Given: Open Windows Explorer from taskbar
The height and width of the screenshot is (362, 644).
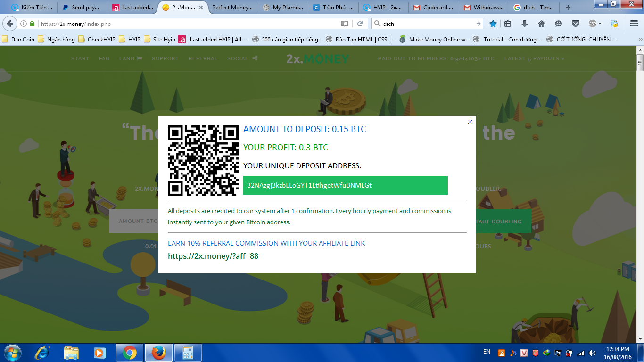Looking at the screenshot, I should point(71,353).
